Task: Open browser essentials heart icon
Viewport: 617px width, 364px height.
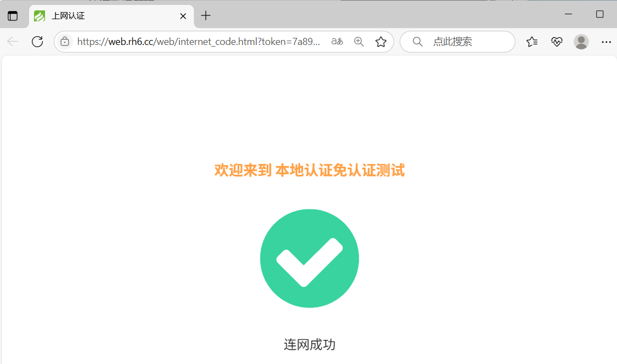Action: click(557, 41)
